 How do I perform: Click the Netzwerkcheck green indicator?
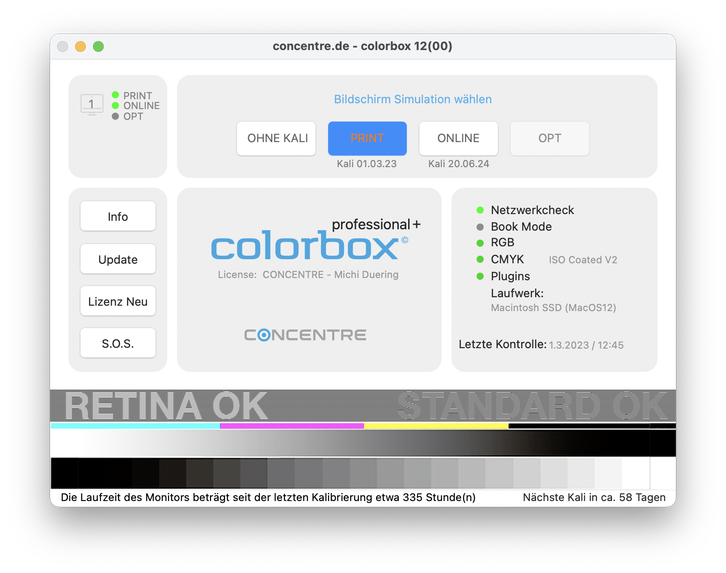click(480, 210)
